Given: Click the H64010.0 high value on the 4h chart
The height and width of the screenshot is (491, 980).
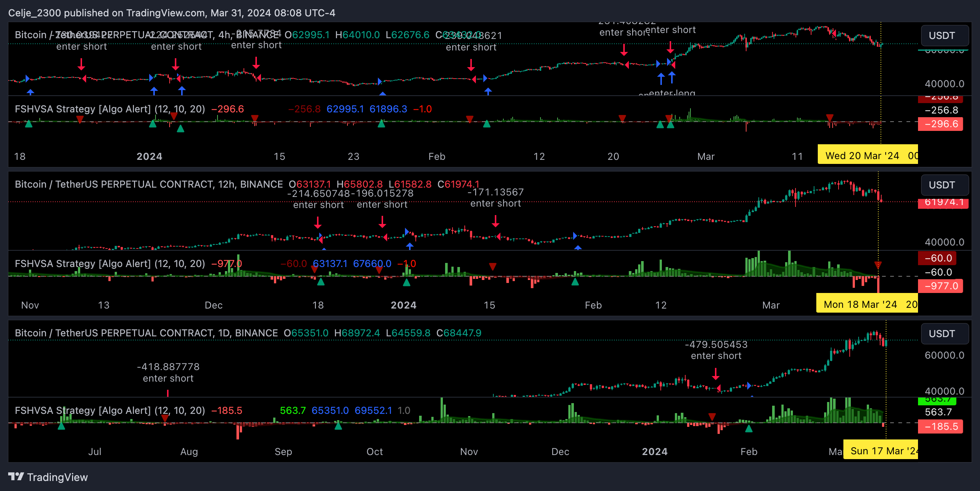Looking at the screenshot, I should [357, 35].
